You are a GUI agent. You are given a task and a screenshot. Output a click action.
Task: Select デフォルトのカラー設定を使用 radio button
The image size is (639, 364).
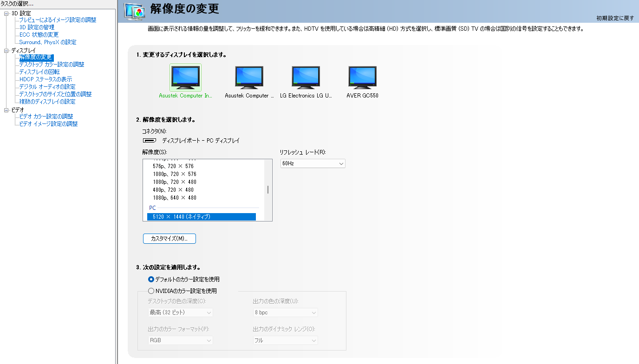point(151,279)
